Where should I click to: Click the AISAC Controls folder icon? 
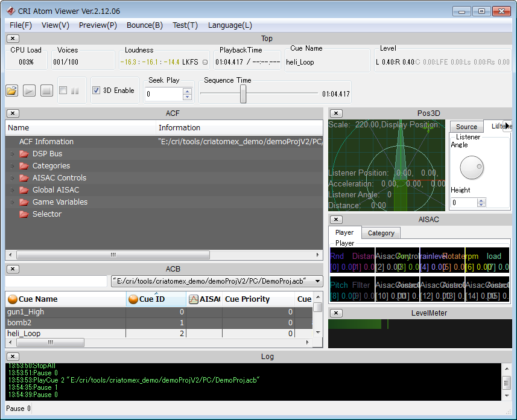pyautogui.click(x=24, y=178)
